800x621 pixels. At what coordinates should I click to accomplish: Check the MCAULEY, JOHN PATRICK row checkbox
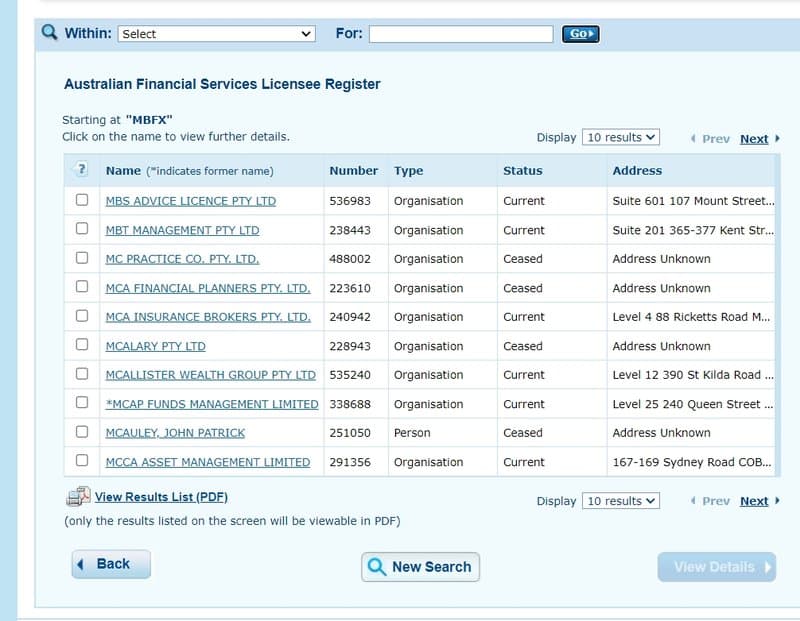pyautogui.click(x=82, y=432)
